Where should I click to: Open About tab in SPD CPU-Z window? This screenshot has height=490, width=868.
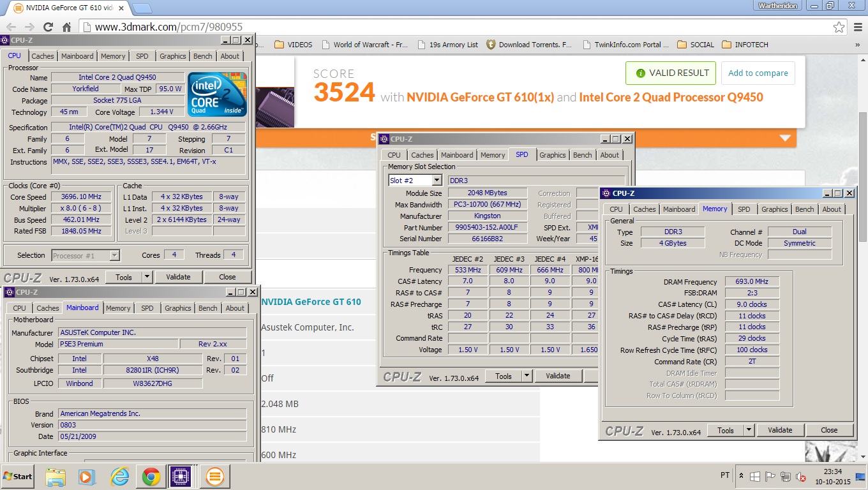click(610, 155)
